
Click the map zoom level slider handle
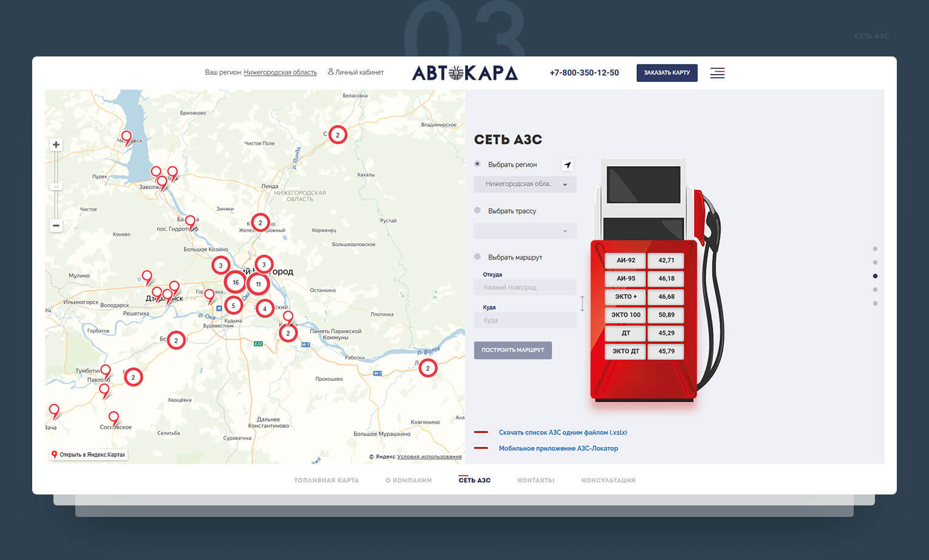click(x=56, y=187)
